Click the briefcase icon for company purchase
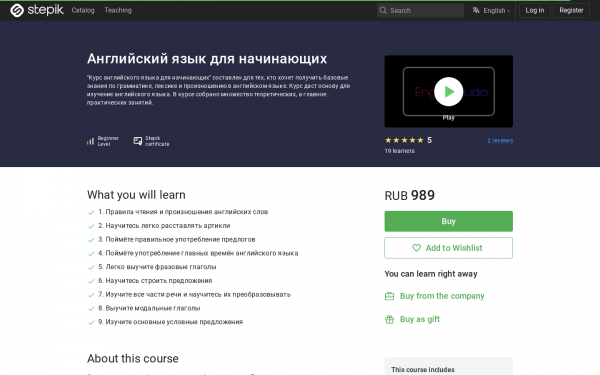600x375 pixels. coord(389,296)
